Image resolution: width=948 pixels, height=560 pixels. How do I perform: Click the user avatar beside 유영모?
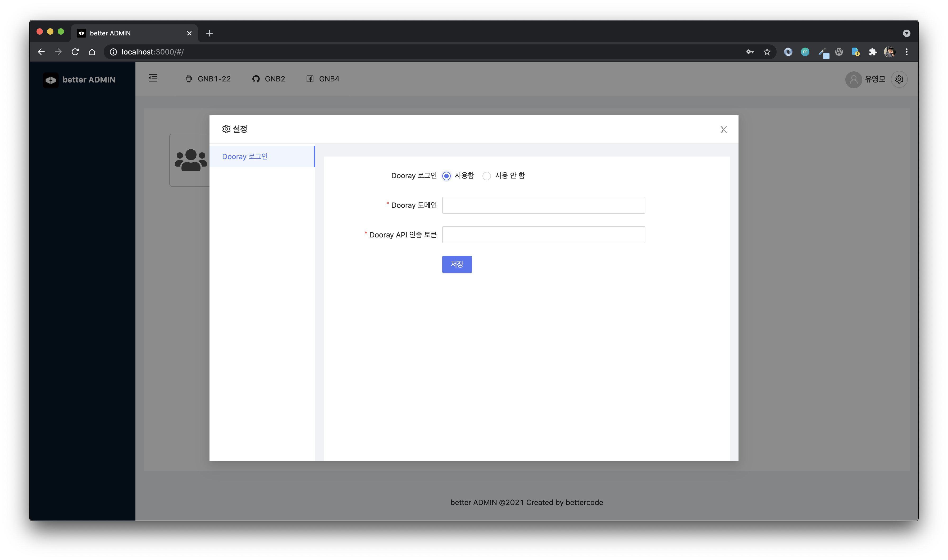(854, 79)
